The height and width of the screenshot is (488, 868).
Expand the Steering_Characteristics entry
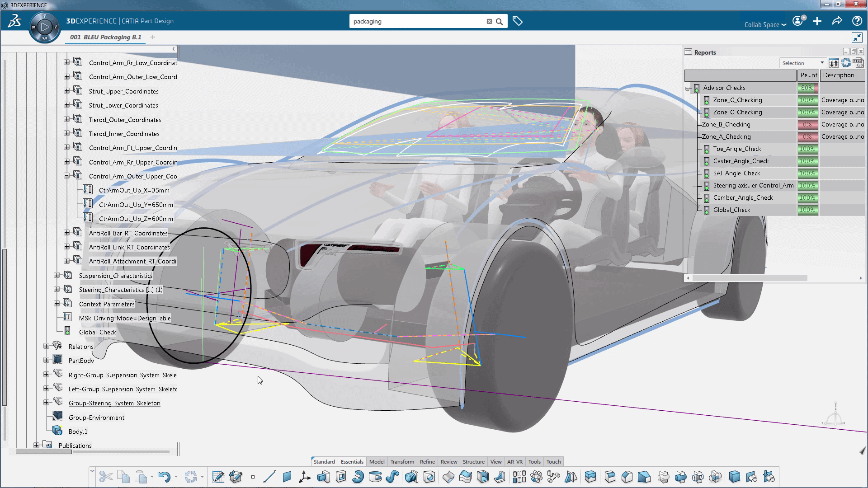(x=56, y=290)
